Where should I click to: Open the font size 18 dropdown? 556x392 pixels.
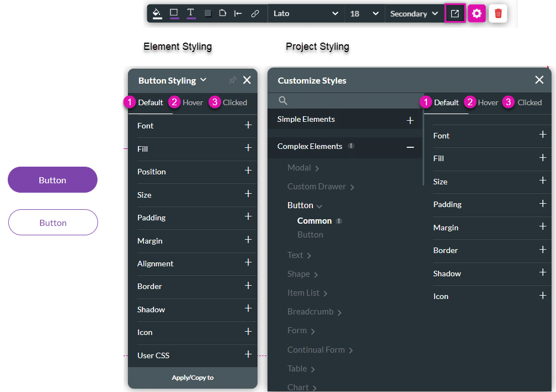[364, 14]
